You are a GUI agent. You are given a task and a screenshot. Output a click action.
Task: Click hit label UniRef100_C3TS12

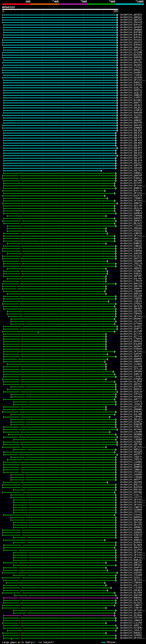[131, 67]
